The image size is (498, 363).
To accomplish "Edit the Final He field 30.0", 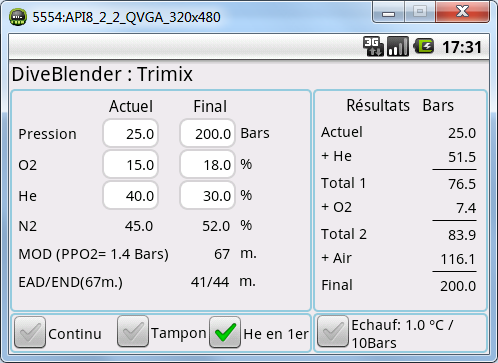I will pyautogui.click(x=207, y=195).
